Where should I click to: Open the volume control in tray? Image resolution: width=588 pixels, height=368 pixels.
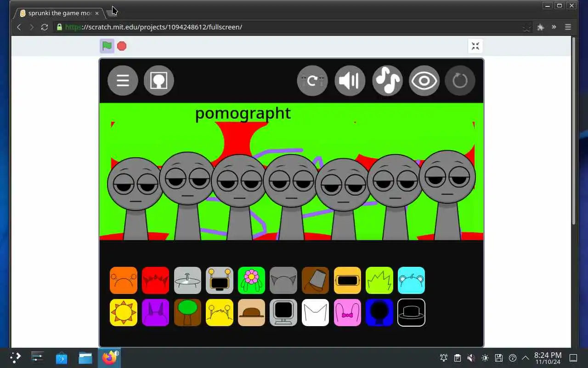471,358
